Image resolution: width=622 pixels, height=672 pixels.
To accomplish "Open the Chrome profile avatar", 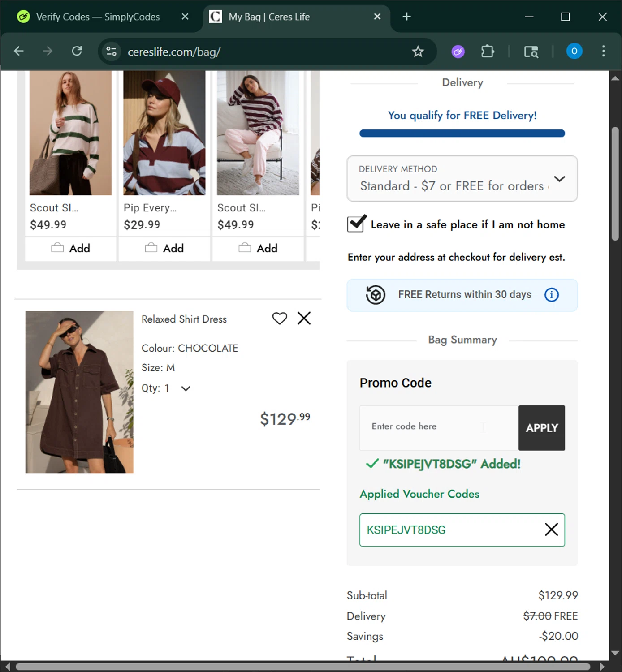I will tap(574, 51).
